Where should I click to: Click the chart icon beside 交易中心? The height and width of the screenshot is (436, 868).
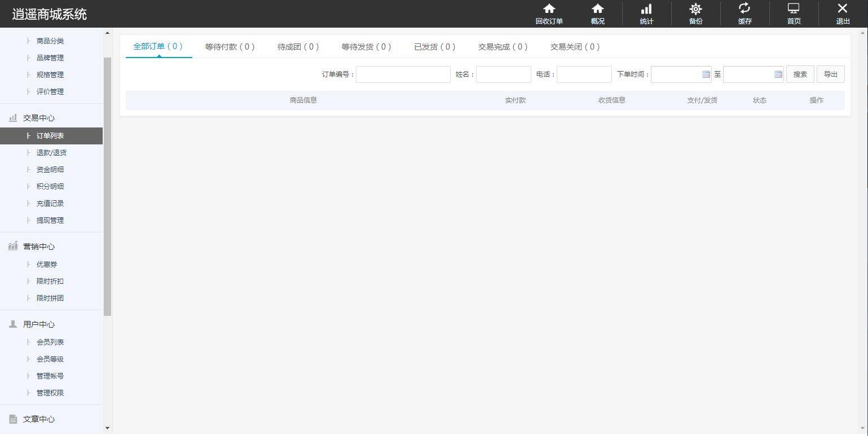[12, 118]
